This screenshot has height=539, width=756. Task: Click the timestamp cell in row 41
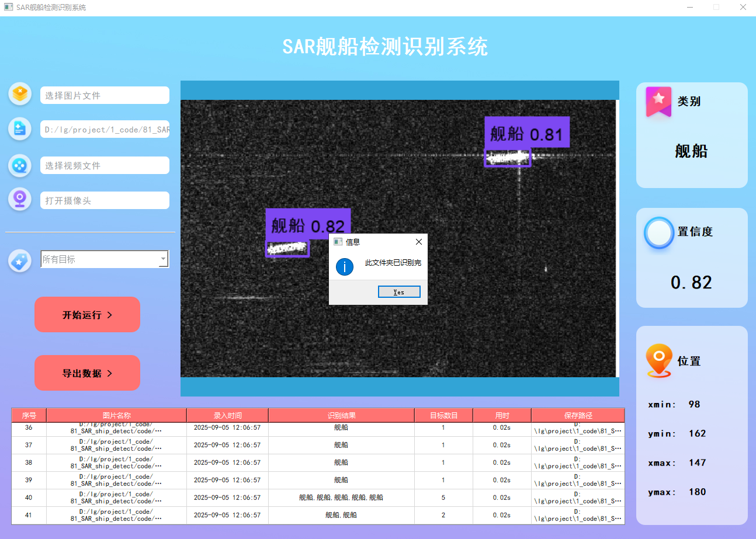point(227,515)
